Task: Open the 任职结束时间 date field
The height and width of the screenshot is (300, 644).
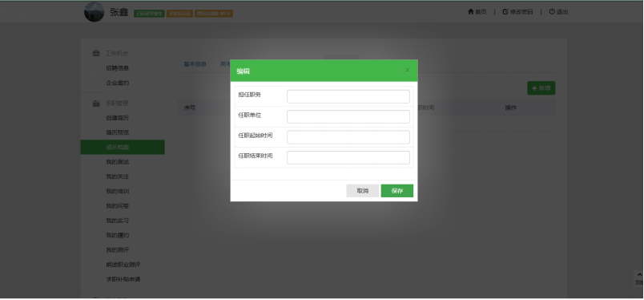Action: 348,157
